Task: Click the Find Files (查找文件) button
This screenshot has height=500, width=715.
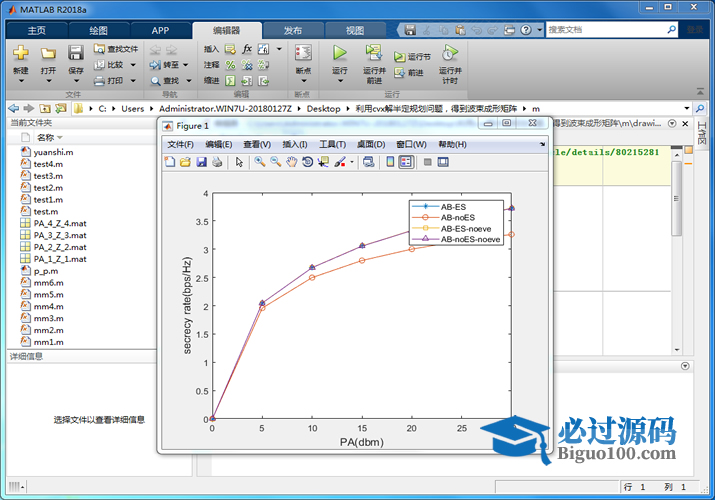Action: click(x=116, y=49)
